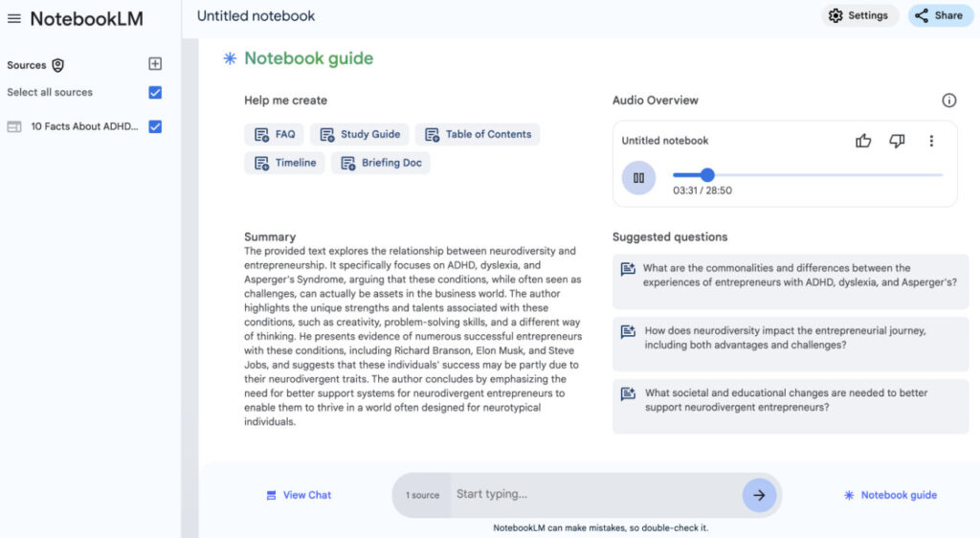
Task: Switch to View Chat
Action: tap(299, 495)
